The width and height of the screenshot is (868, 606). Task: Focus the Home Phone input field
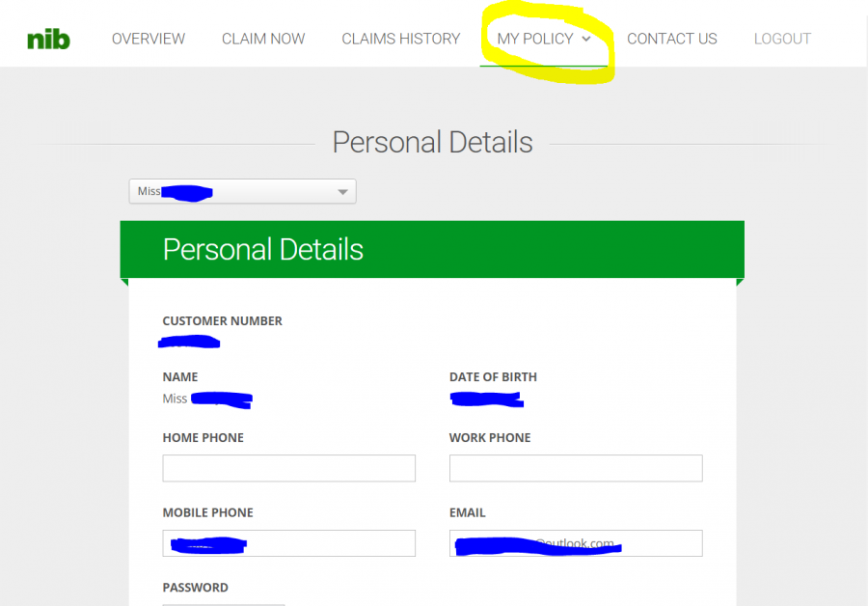coord(288,468)
